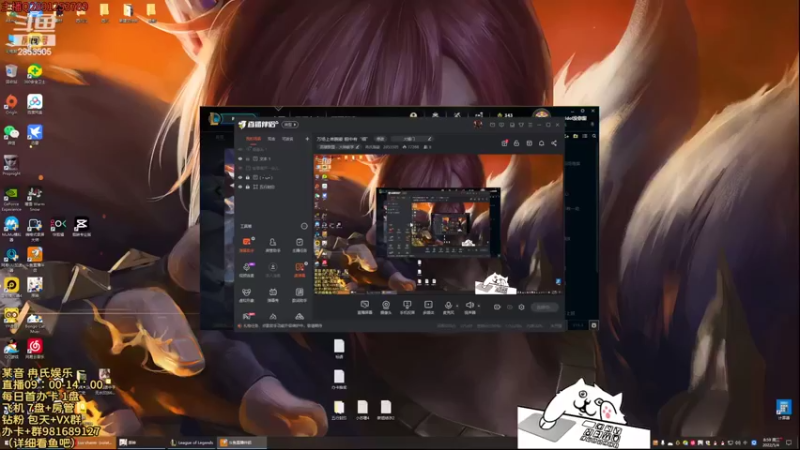800x450 pixels.
Task: Open the TV-shaped danmaku tool in the toolbox
Action: coord(273,294)
